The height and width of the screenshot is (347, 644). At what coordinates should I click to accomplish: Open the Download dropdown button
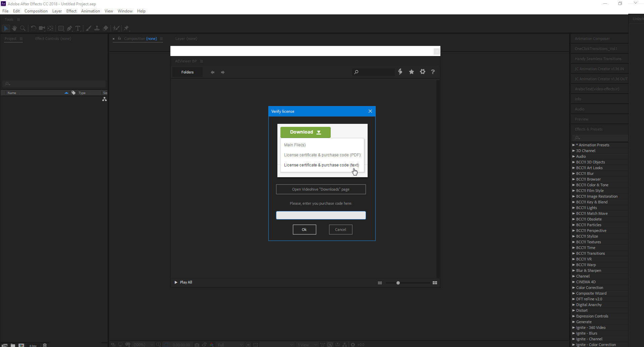pos(306,132)
